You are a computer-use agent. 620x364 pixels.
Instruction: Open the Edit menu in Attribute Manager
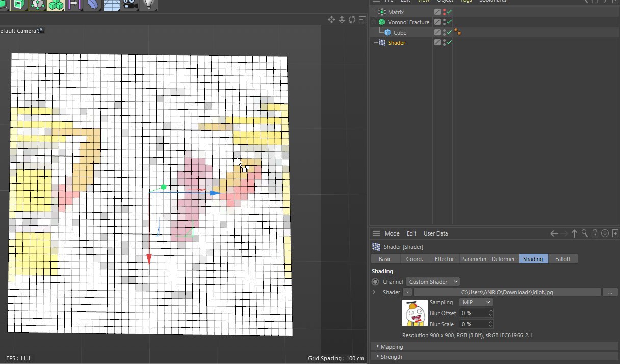411,233
